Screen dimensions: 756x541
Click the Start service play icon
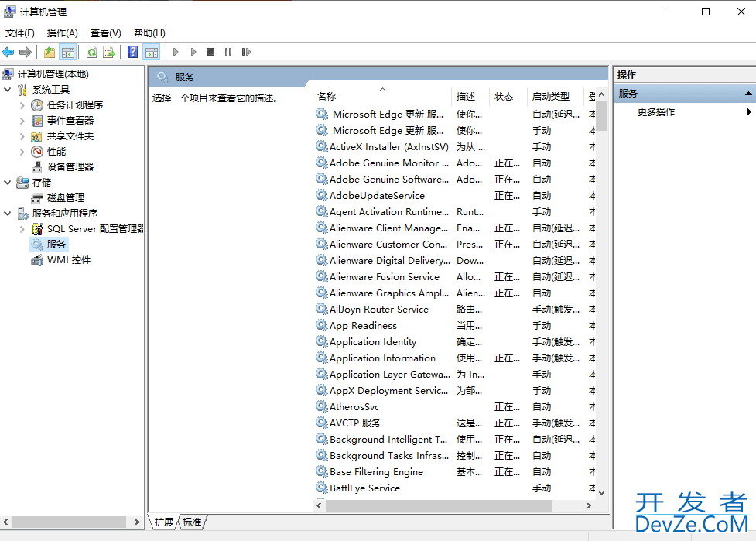176,52
